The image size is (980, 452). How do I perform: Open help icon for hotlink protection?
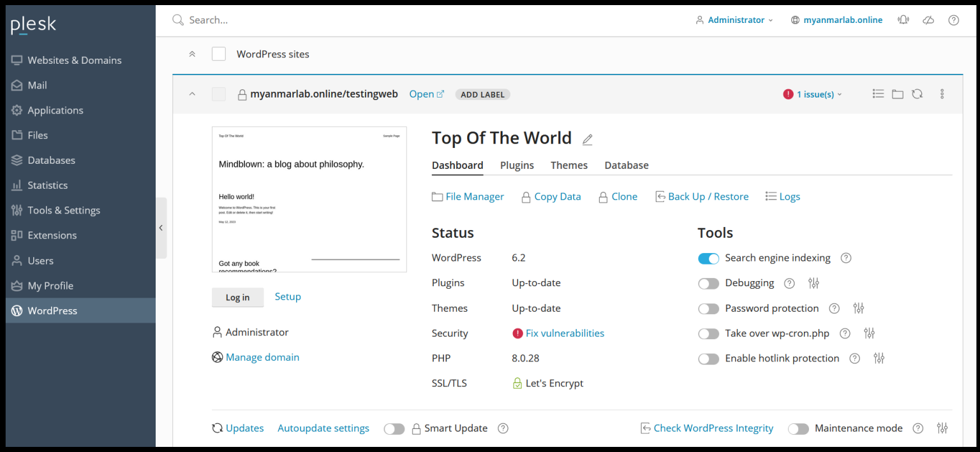tap(855, 358)
